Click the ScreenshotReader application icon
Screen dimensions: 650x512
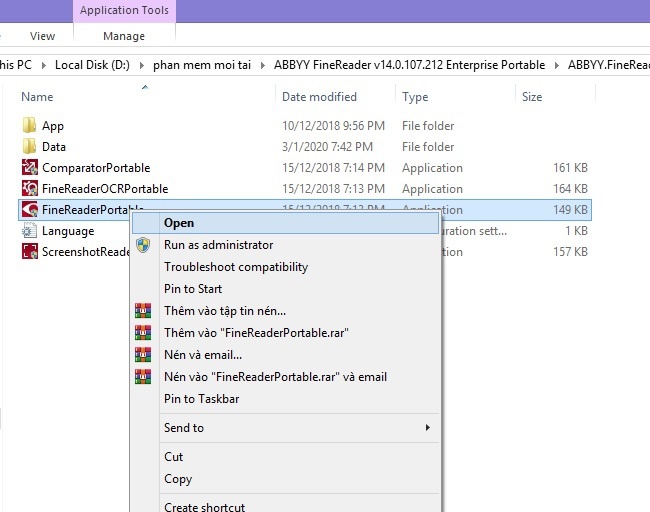30,251
